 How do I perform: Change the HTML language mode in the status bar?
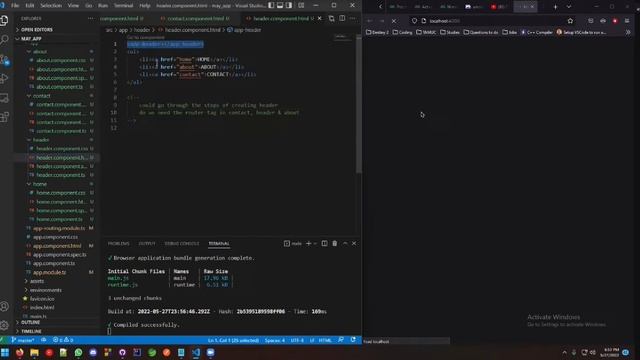(325, 340)
